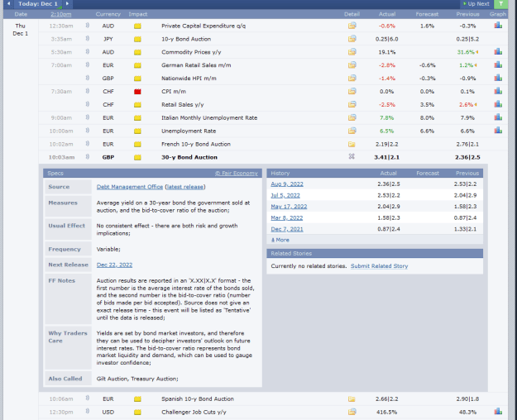Open the Today: Dec 1 tab
This screenshot has width=517, height=420.
38,4
